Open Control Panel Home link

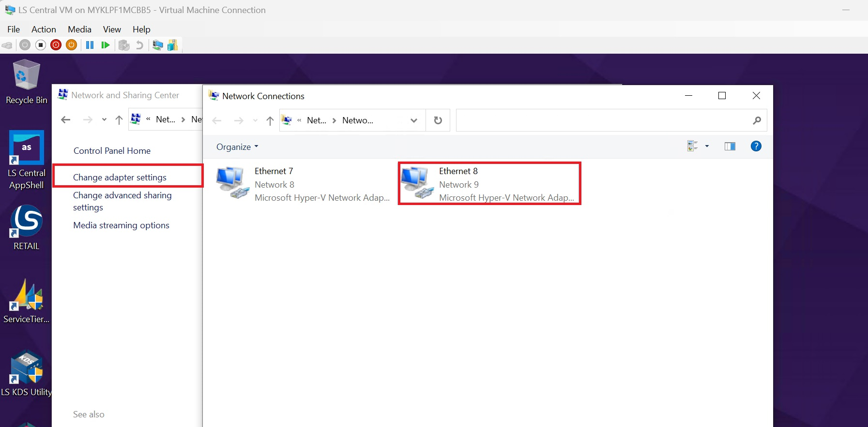[112, 151]
